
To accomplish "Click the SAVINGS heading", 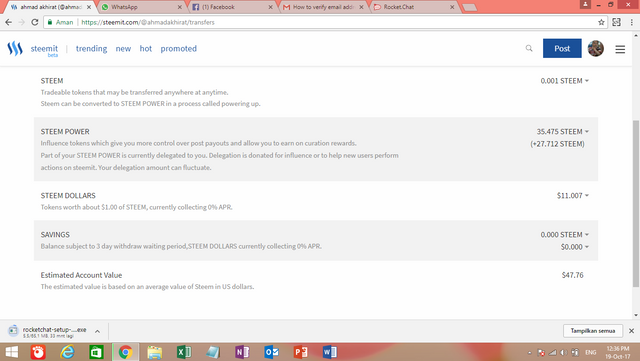I will click(55, 235).
